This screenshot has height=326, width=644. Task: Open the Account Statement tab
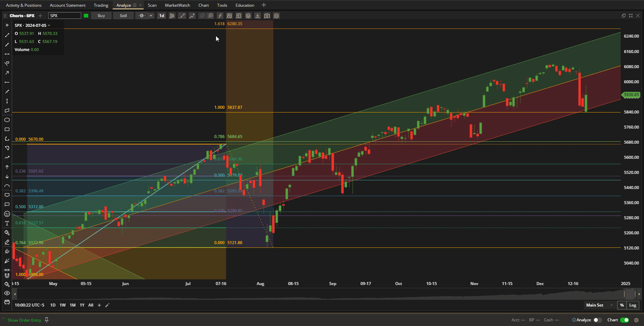point(68,5)
